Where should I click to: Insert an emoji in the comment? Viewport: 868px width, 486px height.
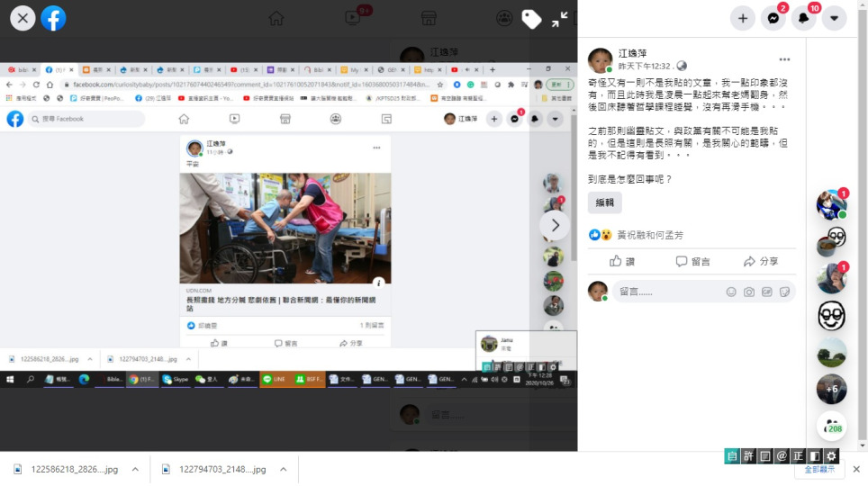click(x=731, y=292)
